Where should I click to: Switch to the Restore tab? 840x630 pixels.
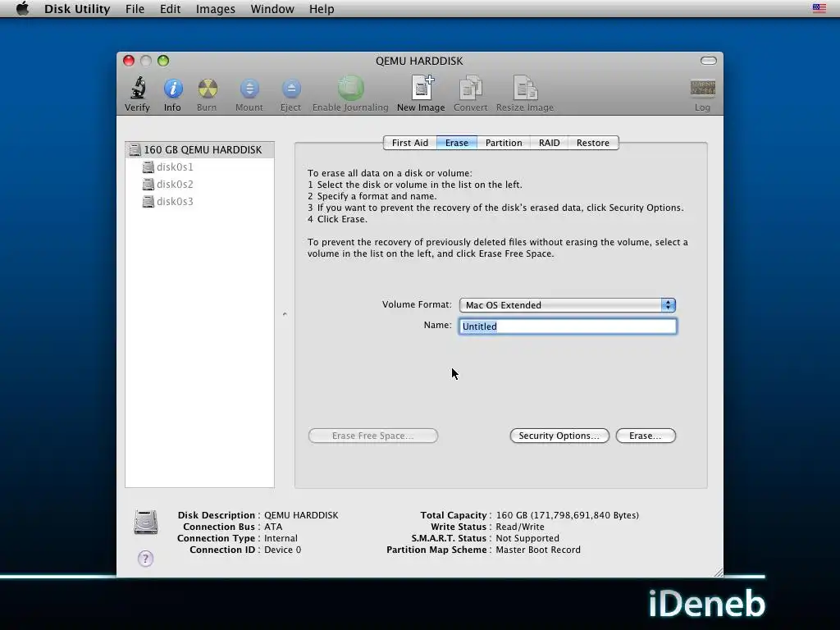tap(593, 143)
